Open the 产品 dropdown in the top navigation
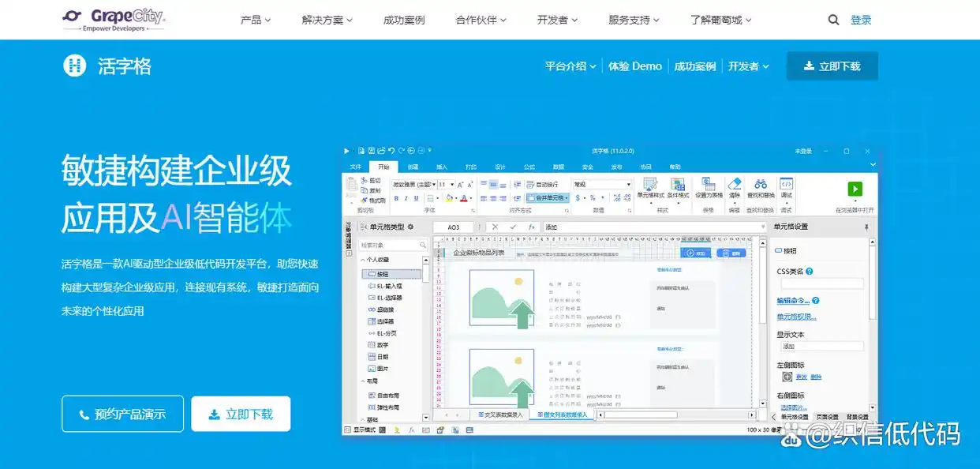The width and height of the screenshot is (980, 469). pyautogui.click(x=255, y=19)
